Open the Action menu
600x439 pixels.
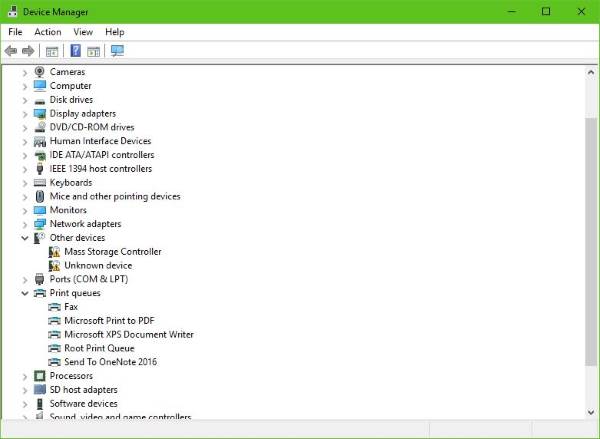coord(48,32)
